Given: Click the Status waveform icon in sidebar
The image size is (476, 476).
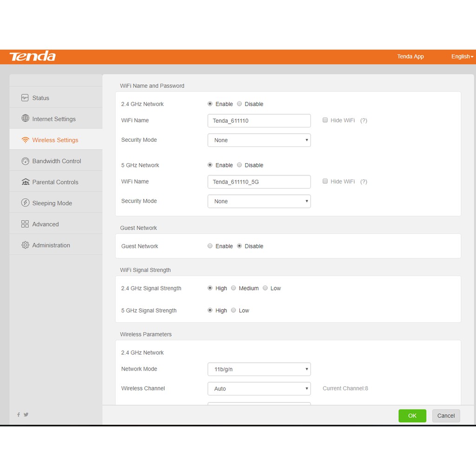Looking at the screenshot, I should click(x=25, y=98).
